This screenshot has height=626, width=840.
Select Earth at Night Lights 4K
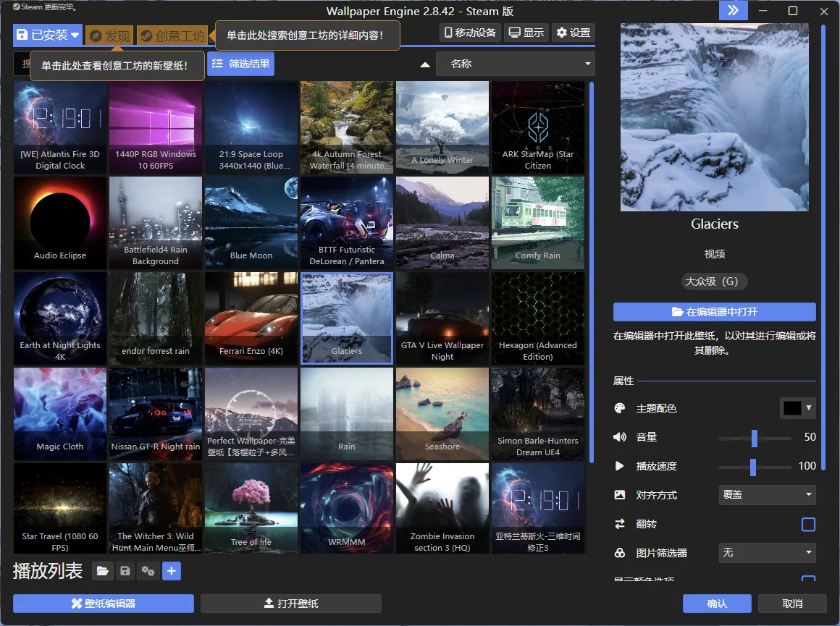(60, 318)
